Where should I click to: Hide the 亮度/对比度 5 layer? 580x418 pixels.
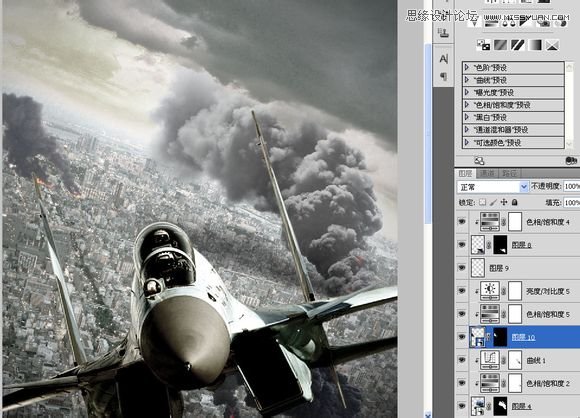click(462, 291)
